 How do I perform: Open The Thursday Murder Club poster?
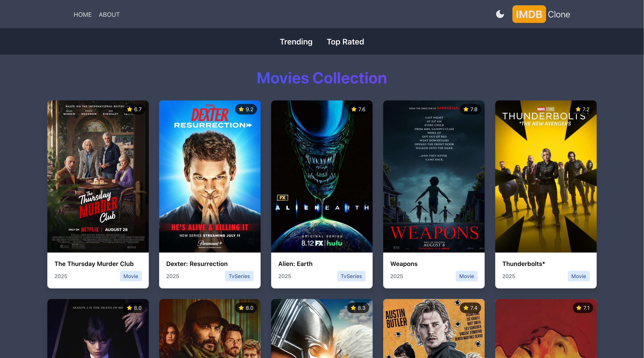(98, 177)
